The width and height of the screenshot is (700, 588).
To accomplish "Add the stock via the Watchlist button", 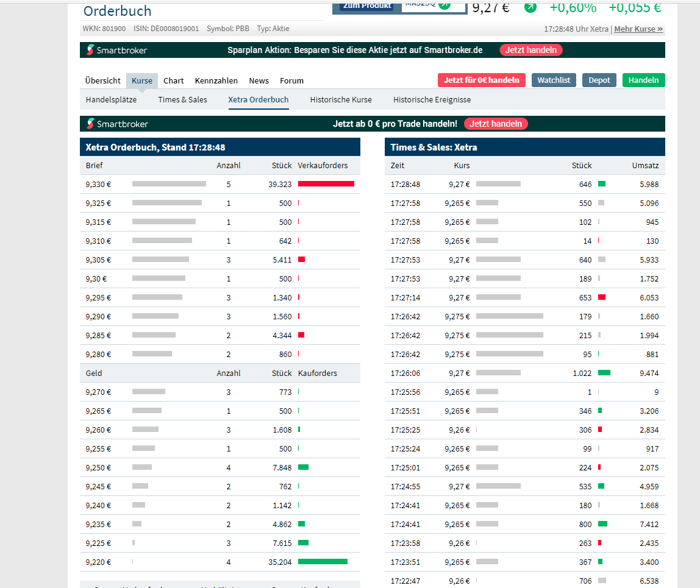I will pos(553,80).
